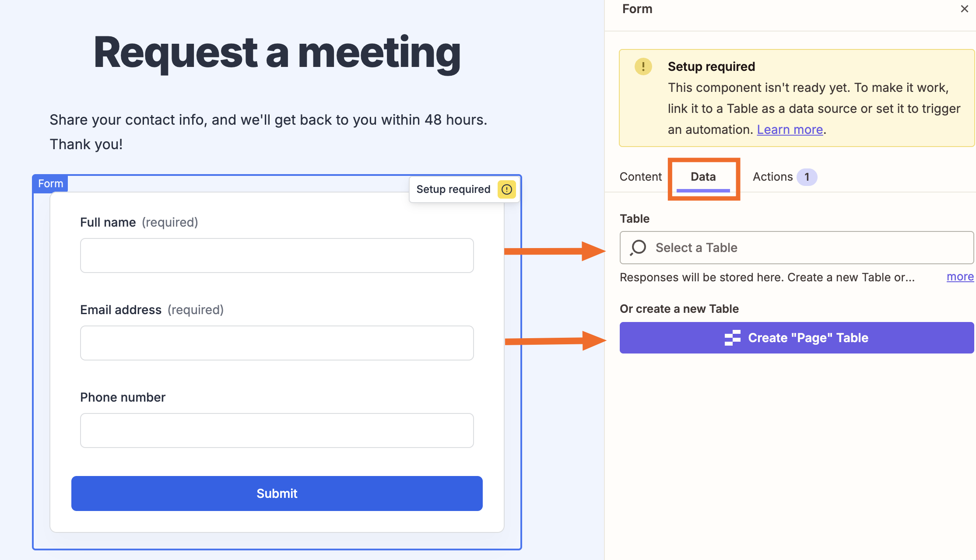
Task: Click the Phone number input field
Action: 277,430
